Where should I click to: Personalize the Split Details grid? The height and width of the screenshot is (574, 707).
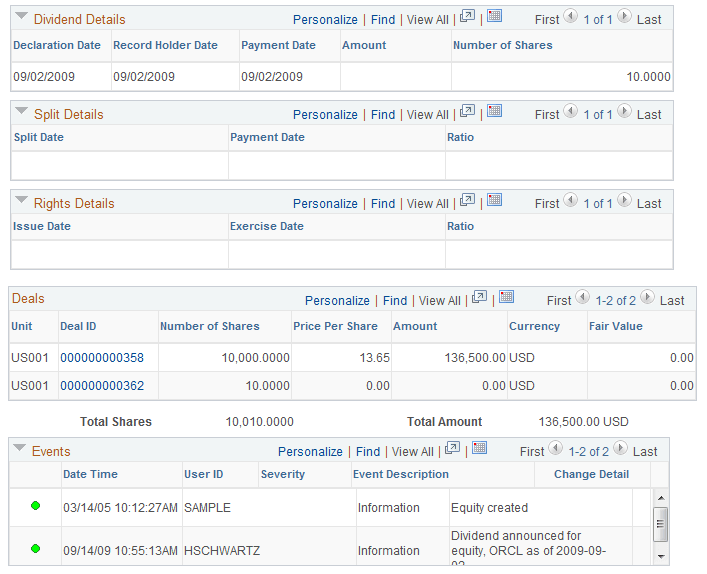[x=325, y=115]
